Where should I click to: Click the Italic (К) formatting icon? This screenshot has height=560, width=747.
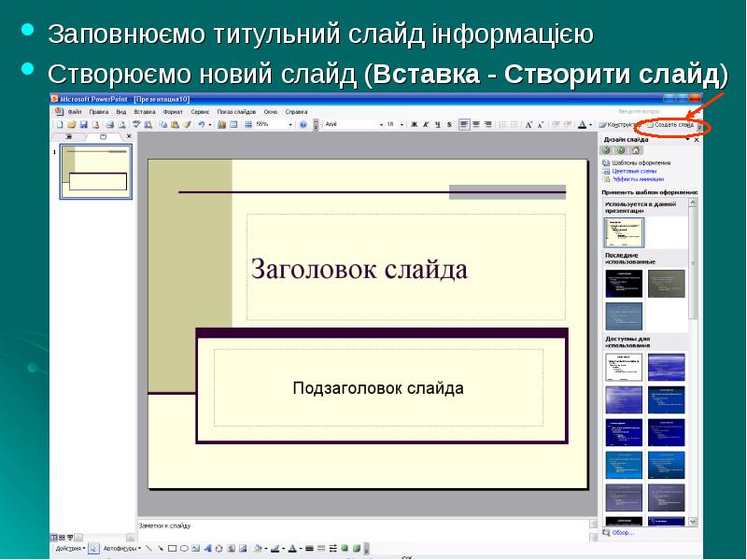pyautogui.click(x=426, y=124)
